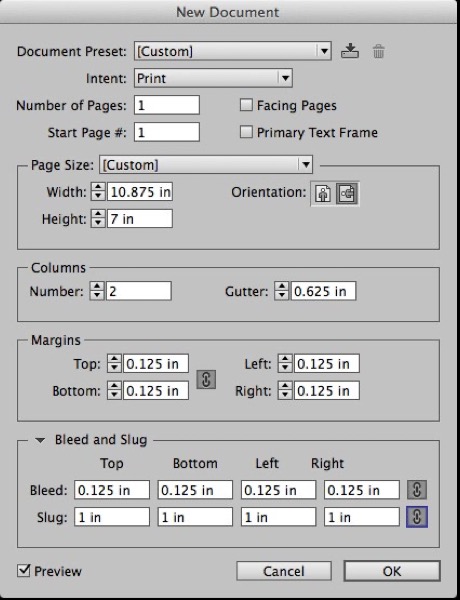460x600 pixels.
Task: Click the Width stepper arrows
Action: 98,191
